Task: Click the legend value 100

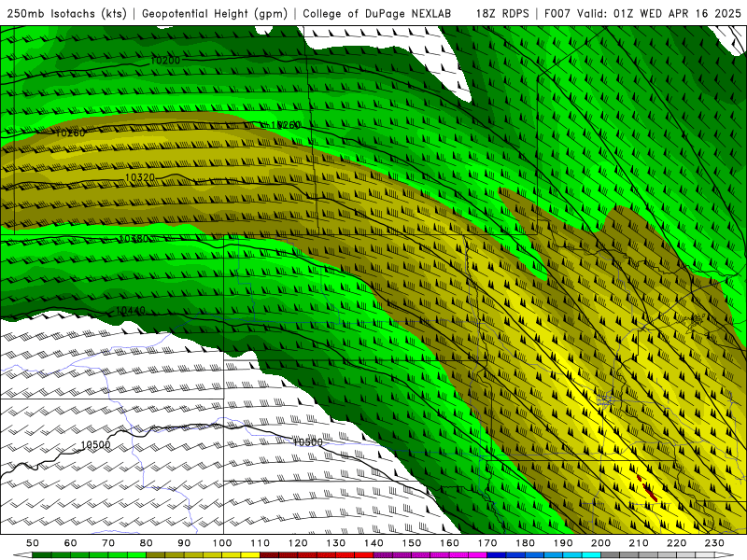Action: click(222, 543)
